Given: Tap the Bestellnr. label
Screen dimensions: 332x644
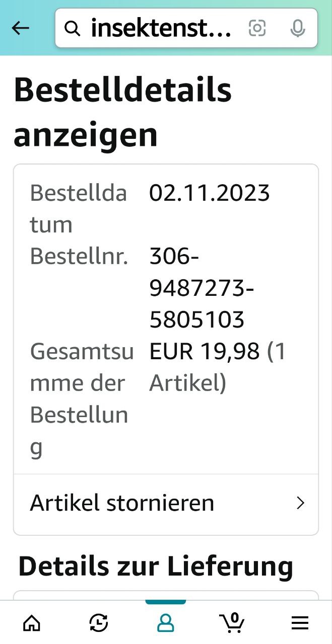Looking at the screenshot, I should point(79,257).
